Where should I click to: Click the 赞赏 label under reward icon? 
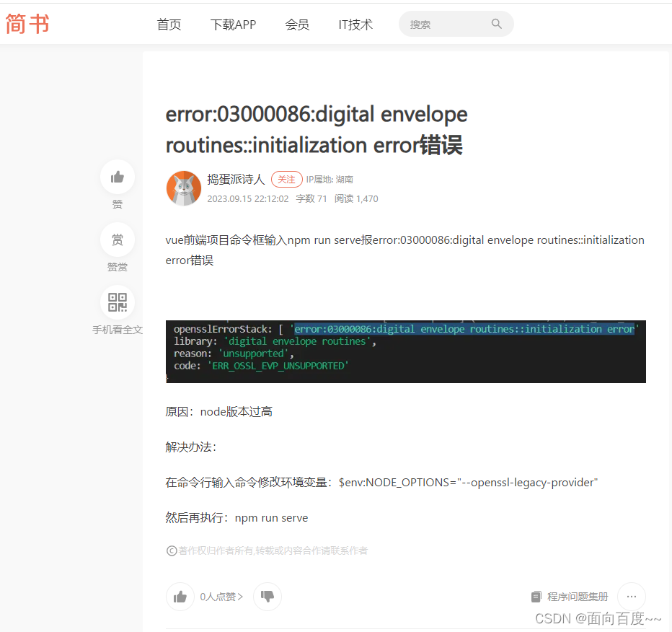click(x=118, y=267)
